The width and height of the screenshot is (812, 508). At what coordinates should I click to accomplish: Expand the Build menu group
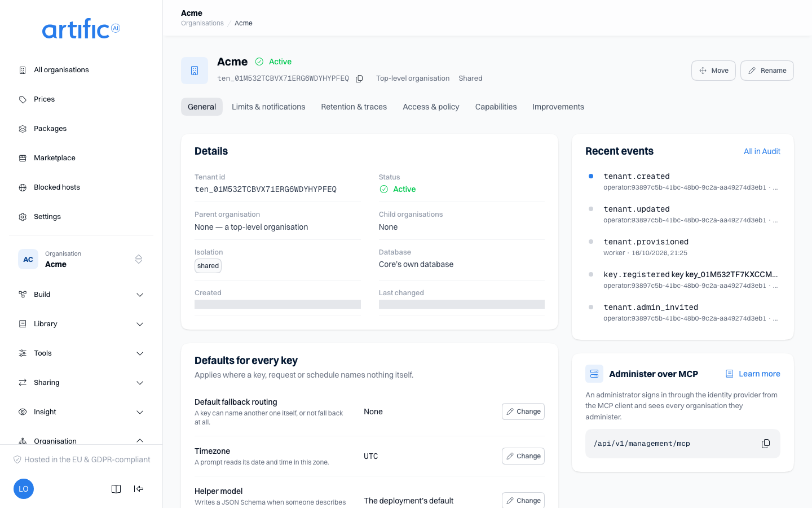pyautogui.click(x=81, y=295)
